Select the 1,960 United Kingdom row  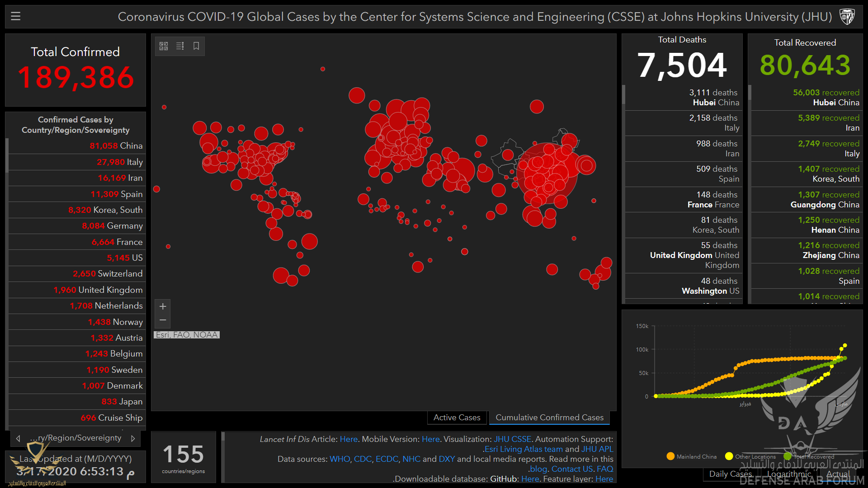point(76,290)
